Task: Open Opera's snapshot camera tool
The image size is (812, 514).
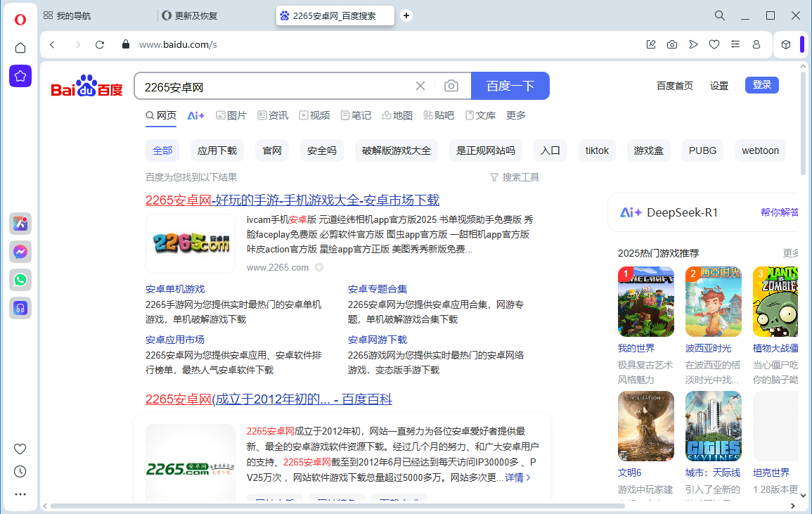Action: 671,44
